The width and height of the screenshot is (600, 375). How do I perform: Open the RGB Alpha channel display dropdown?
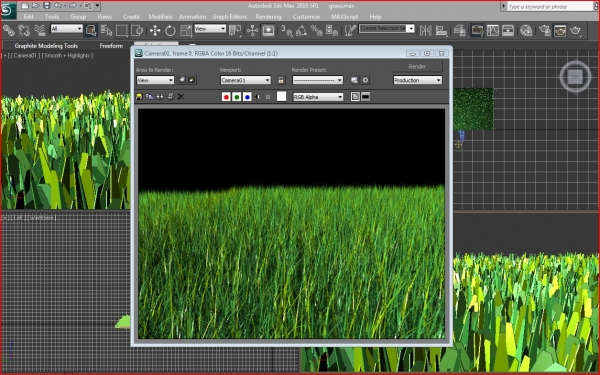(x=318, y=97)
